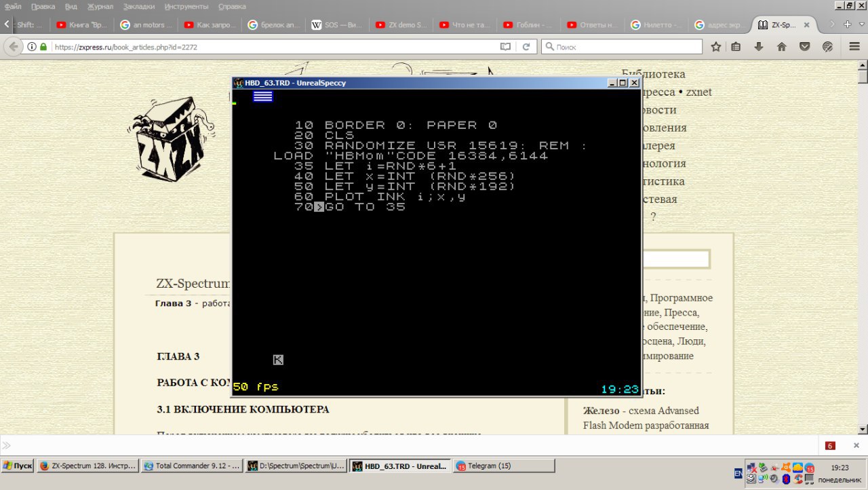Switch to the 'Книга Вр...' YouTube tab

point(82,25)
